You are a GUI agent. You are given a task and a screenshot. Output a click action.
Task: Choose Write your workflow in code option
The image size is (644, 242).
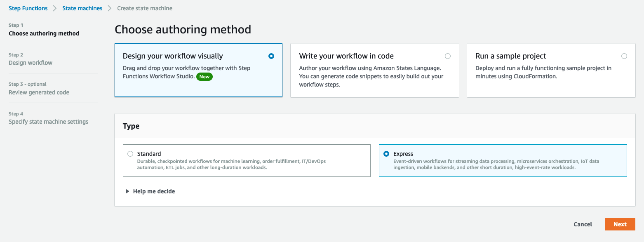448,56
